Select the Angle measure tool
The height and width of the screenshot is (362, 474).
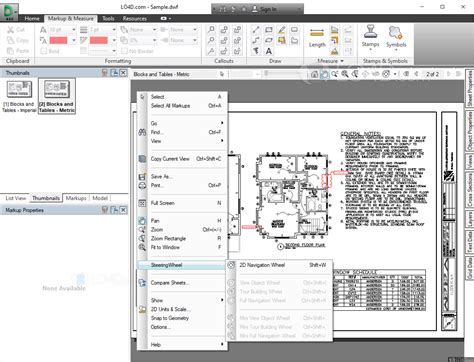click(335, 51)
